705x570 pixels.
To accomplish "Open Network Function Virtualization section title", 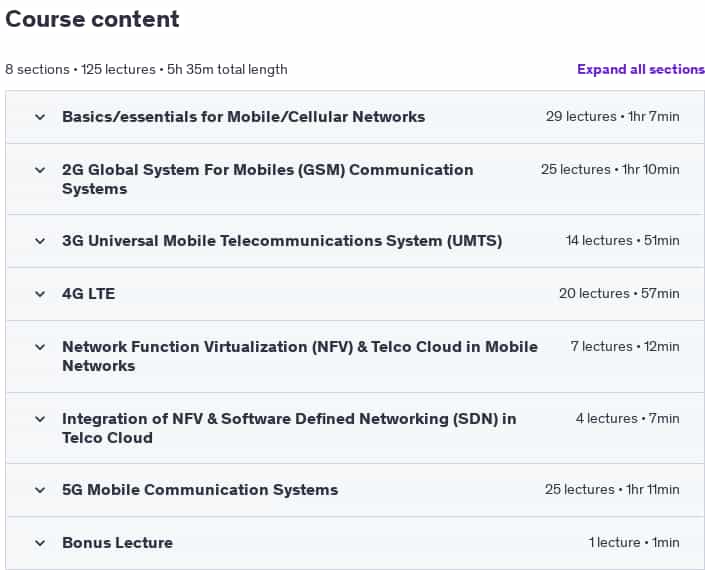I will click(x=300, y=356).
